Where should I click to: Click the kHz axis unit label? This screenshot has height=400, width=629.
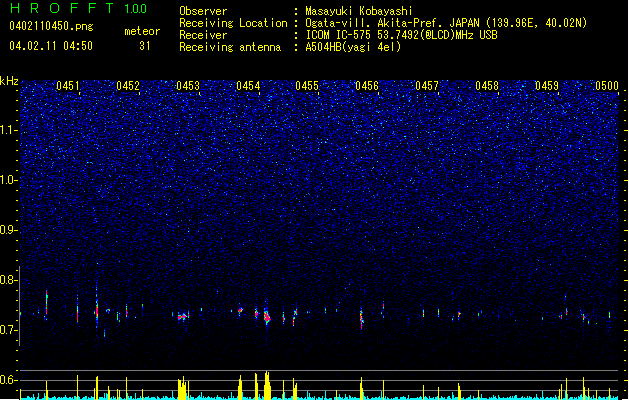pyautogui.click(x=9, y=81)
